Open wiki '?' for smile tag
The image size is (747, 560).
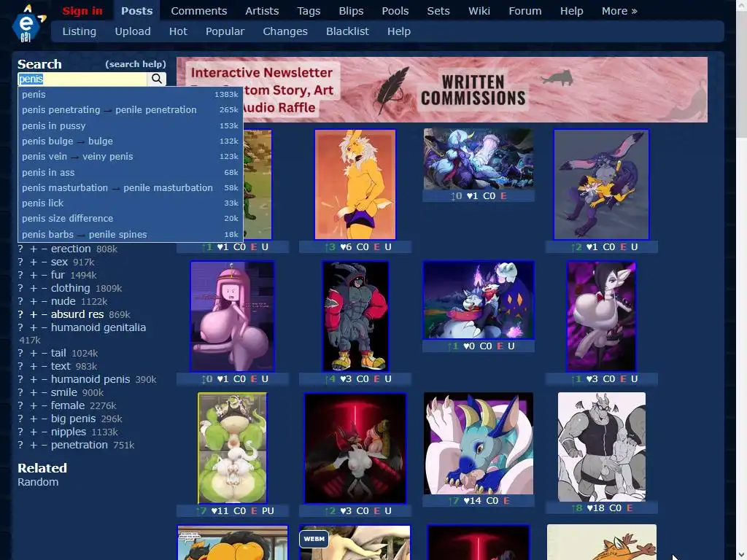click(20, 392)
